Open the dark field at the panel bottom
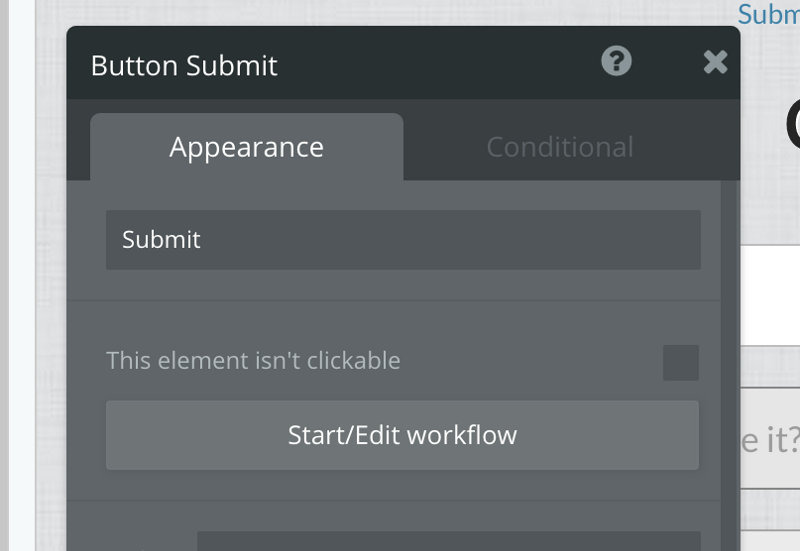 coord(448,541)
